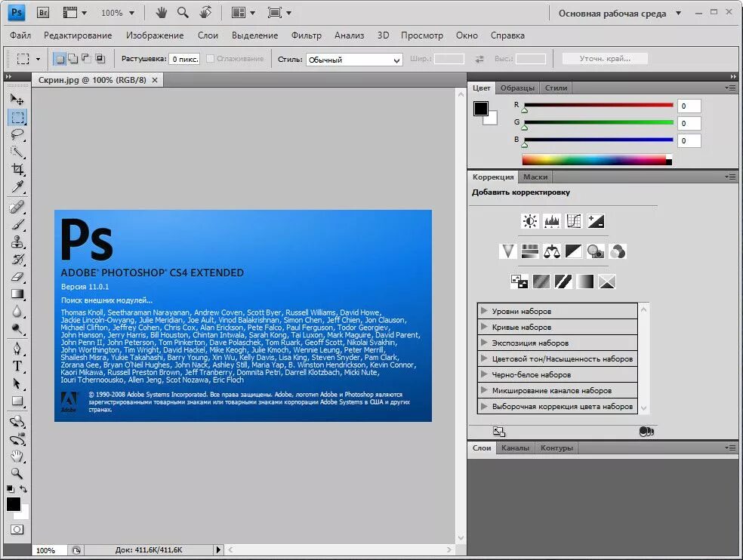This screenshot has height=560, width=743.
Task: Select the Path Selection tool
Action: click(x=17, y=383)
